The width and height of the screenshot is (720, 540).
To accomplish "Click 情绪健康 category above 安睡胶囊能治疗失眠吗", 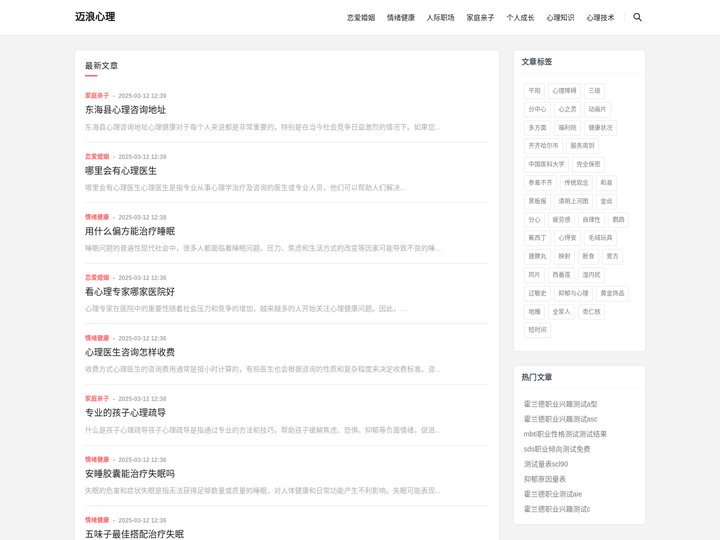I will point(97,459).
